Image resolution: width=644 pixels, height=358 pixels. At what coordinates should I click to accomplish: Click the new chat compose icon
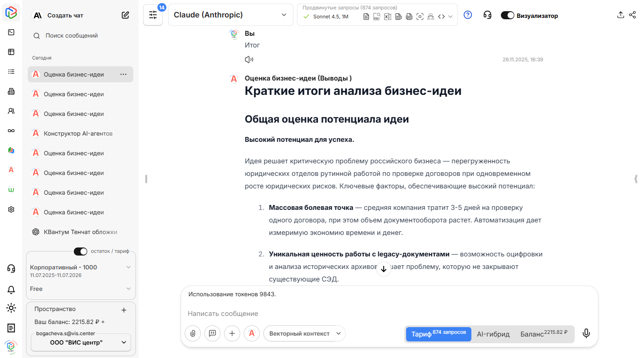[x=125, y=15]
